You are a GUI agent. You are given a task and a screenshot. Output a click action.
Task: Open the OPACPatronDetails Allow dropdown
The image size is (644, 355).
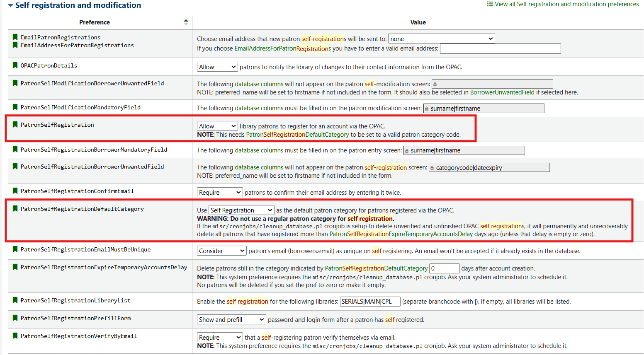pos(217,67)
